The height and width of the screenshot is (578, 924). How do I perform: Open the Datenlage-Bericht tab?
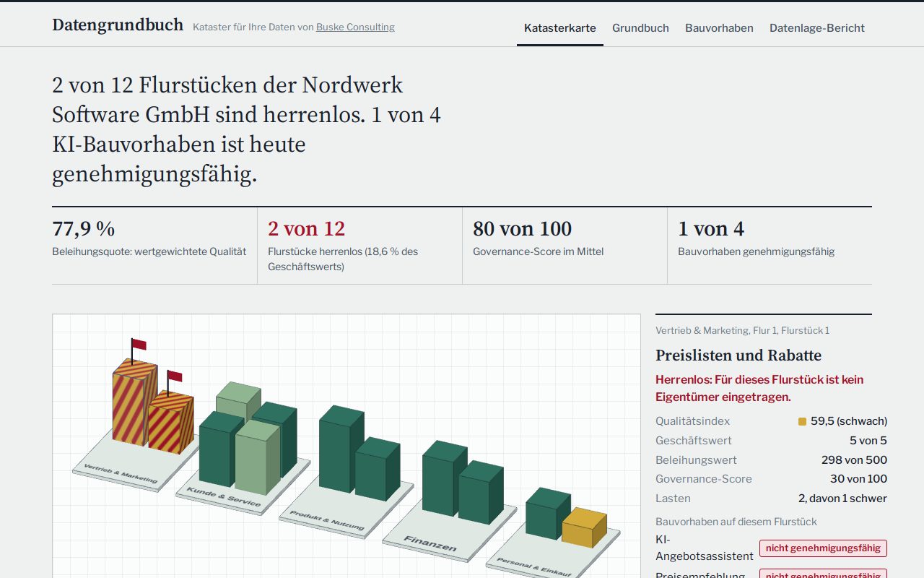(817, 28)
